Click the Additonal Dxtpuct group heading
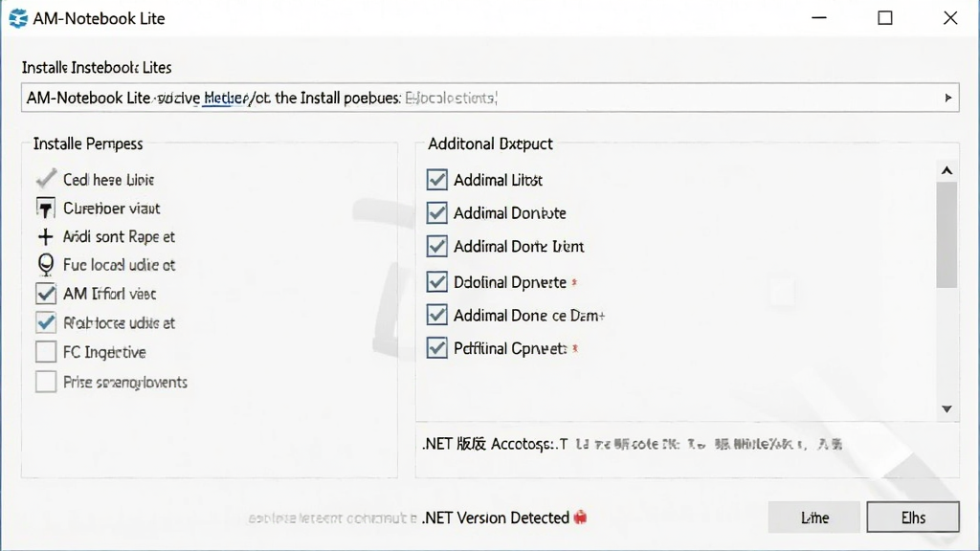The width and height of the screenshot is (980, 551). (490, 143)
